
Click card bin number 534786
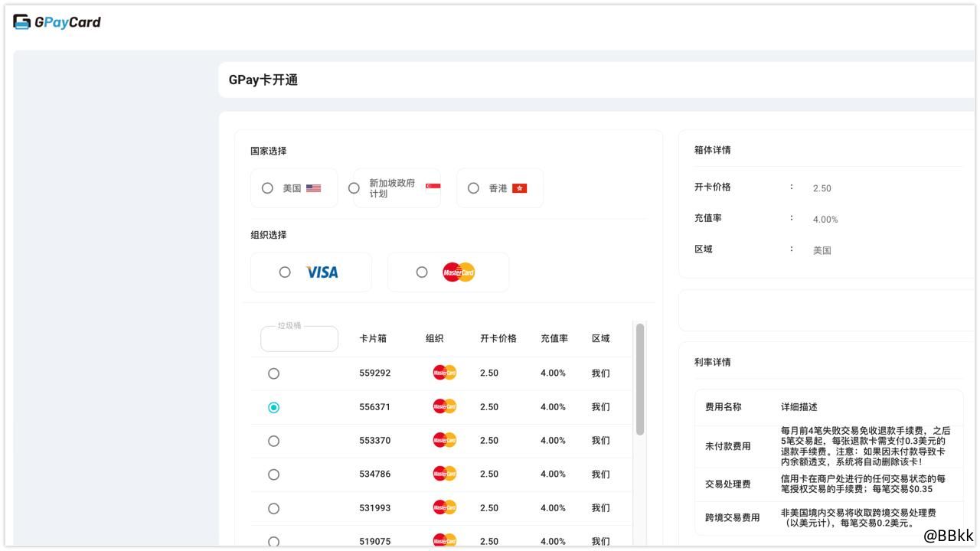click(375, 474)
